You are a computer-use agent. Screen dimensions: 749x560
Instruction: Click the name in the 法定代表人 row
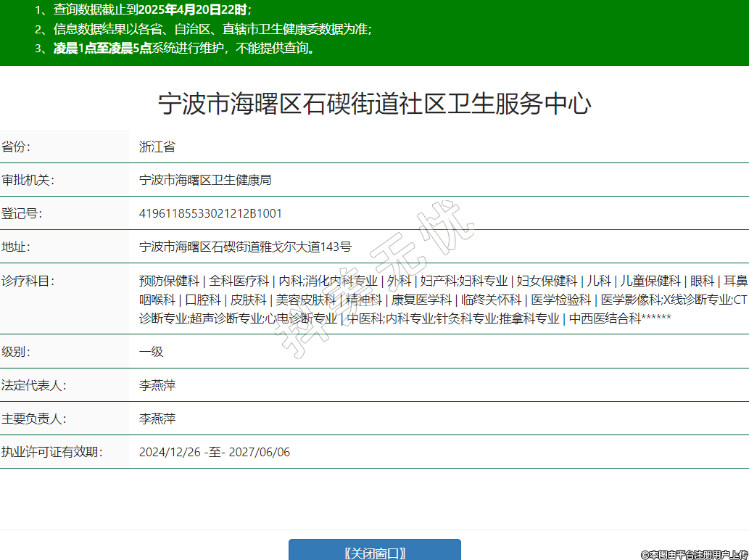click(157, 385)
